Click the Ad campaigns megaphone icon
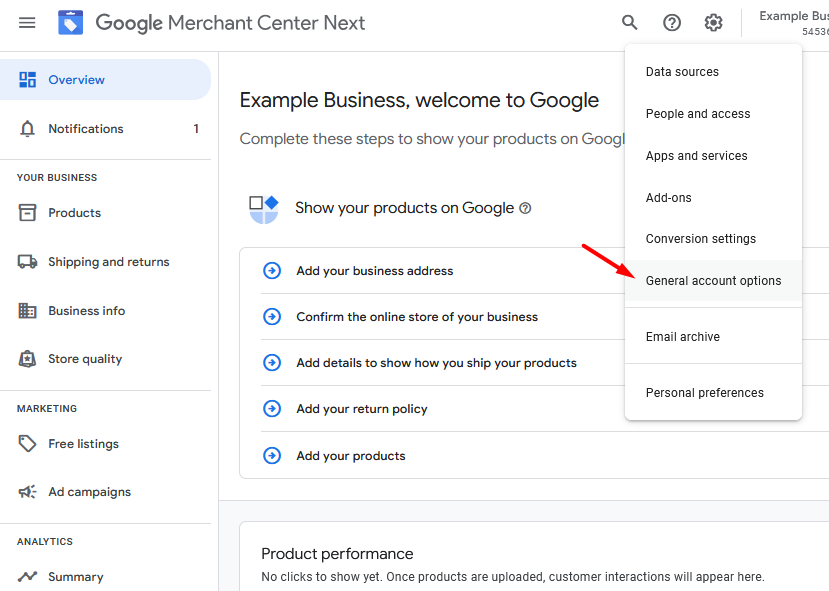Viewport: 829px width, 591px height. [x=27, y=492]
